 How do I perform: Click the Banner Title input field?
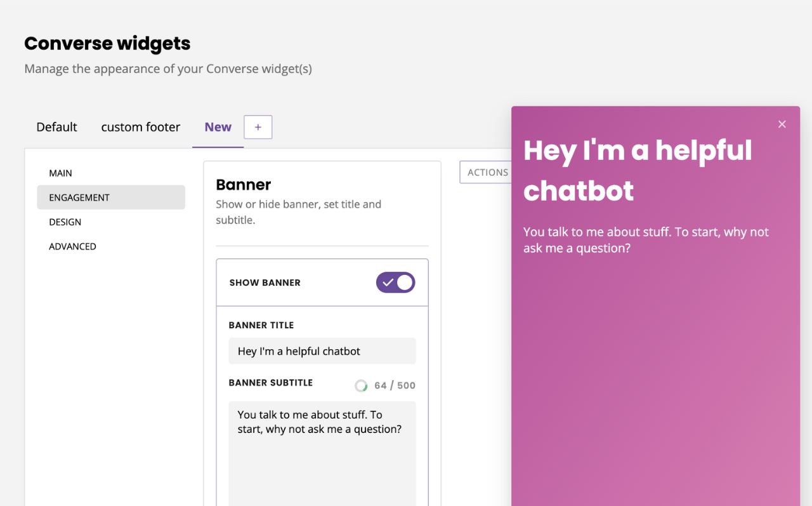(x=322, y=351)
